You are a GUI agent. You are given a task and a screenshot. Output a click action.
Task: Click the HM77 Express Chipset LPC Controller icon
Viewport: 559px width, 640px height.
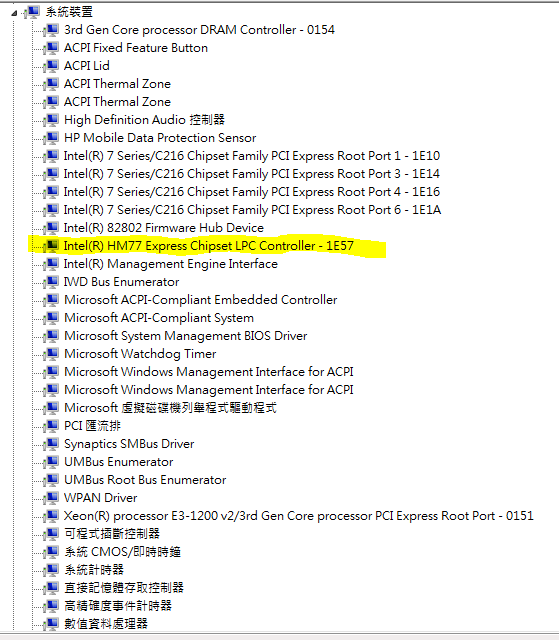coord(51,246)
